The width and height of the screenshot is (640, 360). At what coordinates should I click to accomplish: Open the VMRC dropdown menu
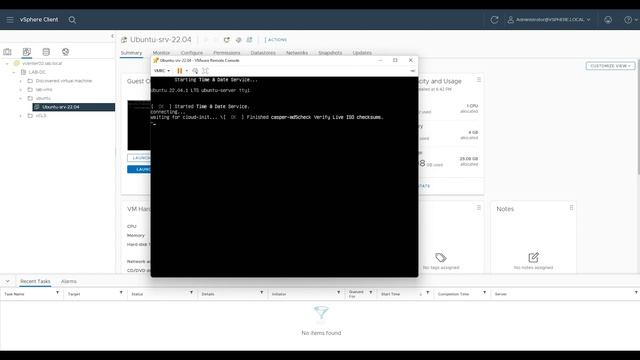click(x=162, y=71)
